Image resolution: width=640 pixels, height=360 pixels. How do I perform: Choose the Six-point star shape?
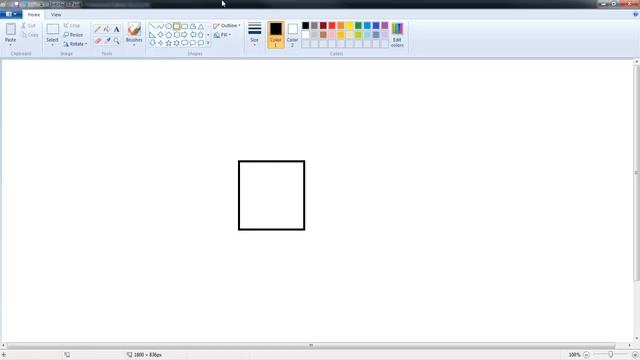point(176,43)
